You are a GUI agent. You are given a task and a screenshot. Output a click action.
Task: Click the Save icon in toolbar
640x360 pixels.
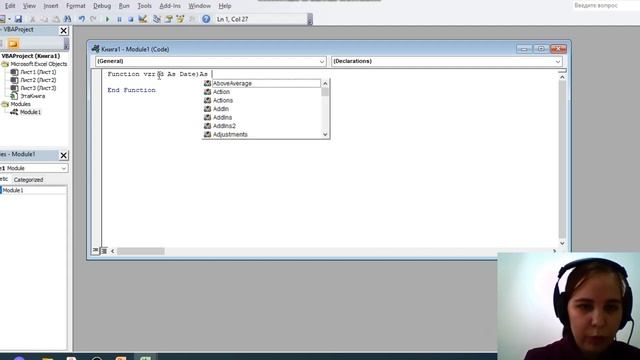[18, 19]
